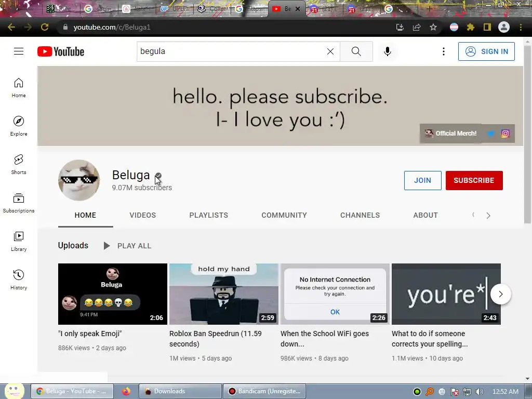This screenshot has height=399, width=532.
Task: Click the share page icon in address bar
Action: 417,27
